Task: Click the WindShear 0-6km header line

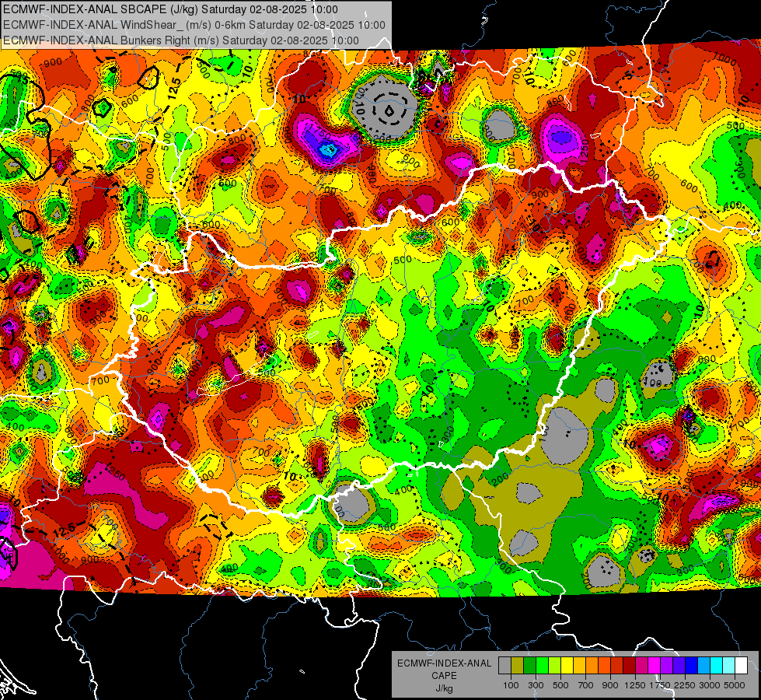Action: pyautogui.click(x=194, y=25)
